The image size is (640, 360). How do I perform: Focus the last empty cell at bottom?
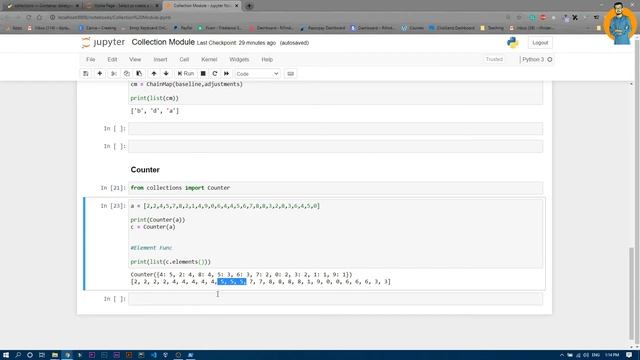336,299
